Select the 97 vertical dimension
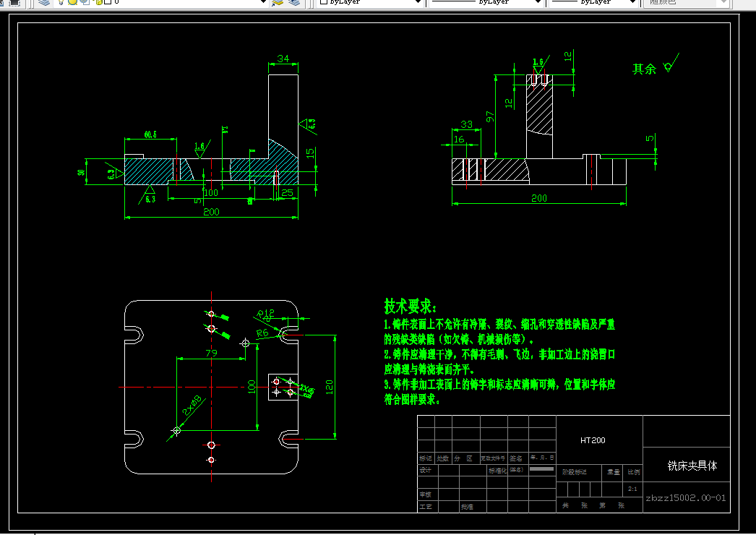 490,116
